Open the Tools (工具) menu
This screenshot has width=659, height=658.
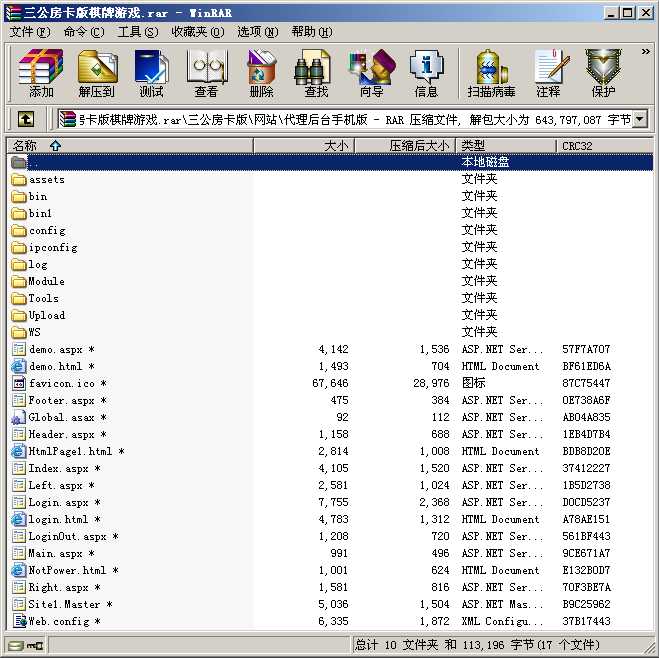[x=138, y=32]
